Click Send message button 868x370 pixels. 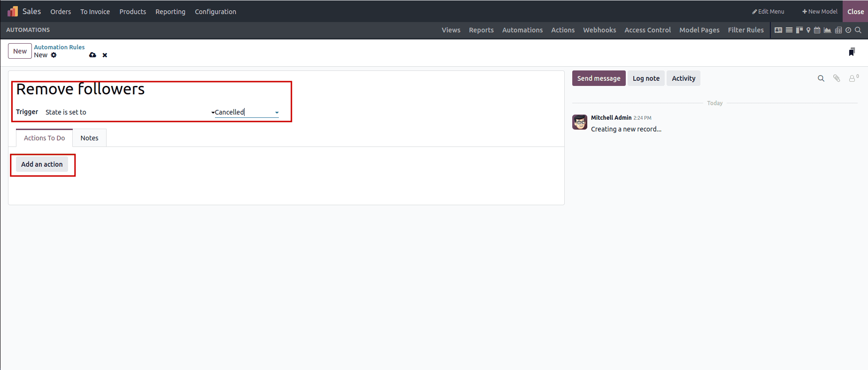coord(599,78)
